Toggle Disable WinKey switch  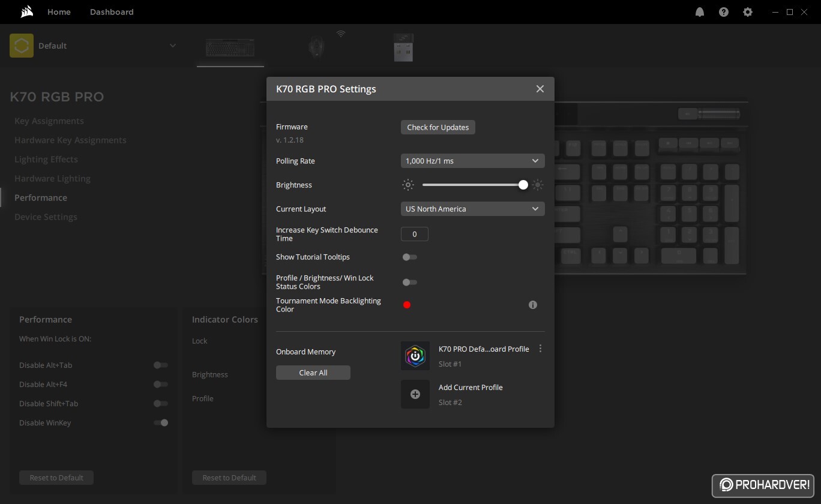click(161, 422)
